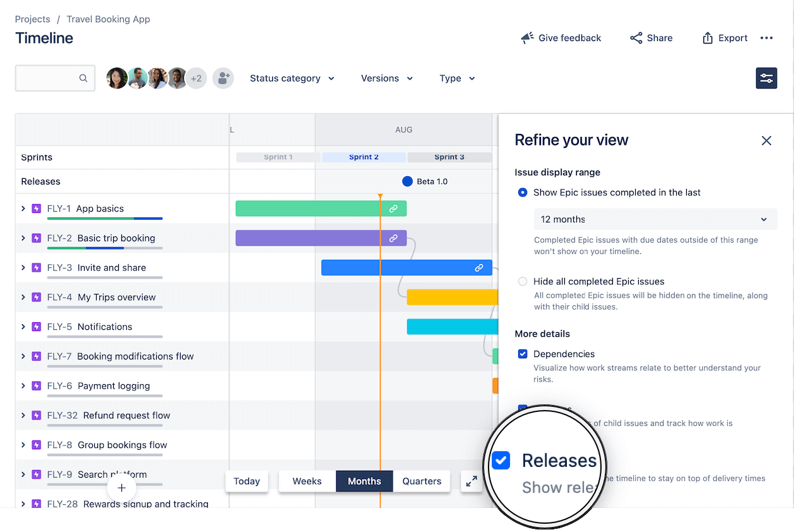Open the view settings icon top right
The image size is (795, 532).
(x=766, y=78)
